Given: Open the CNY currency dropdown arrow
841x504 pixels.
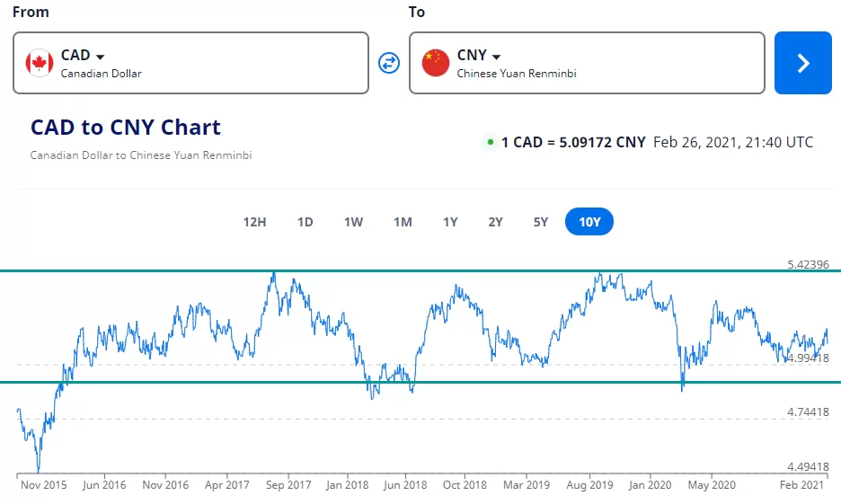Looking at the screenshot, I should point(496,57).
